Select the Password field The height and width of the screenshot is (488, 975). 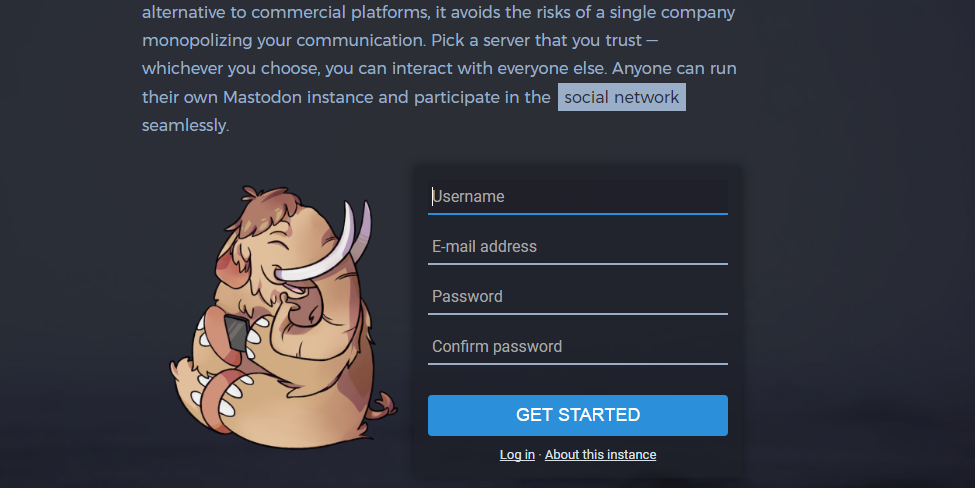(578, 297)
